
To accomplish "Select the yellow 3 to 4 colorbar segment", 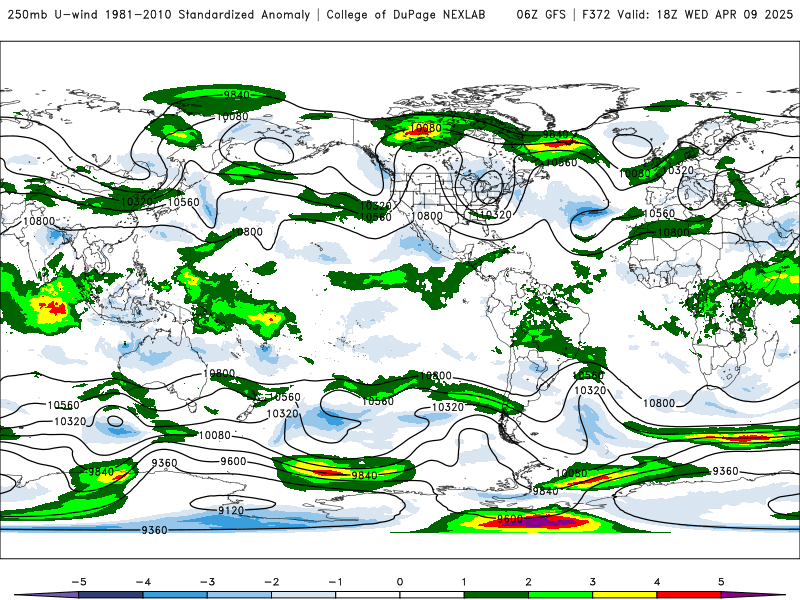I will point(624,596).
